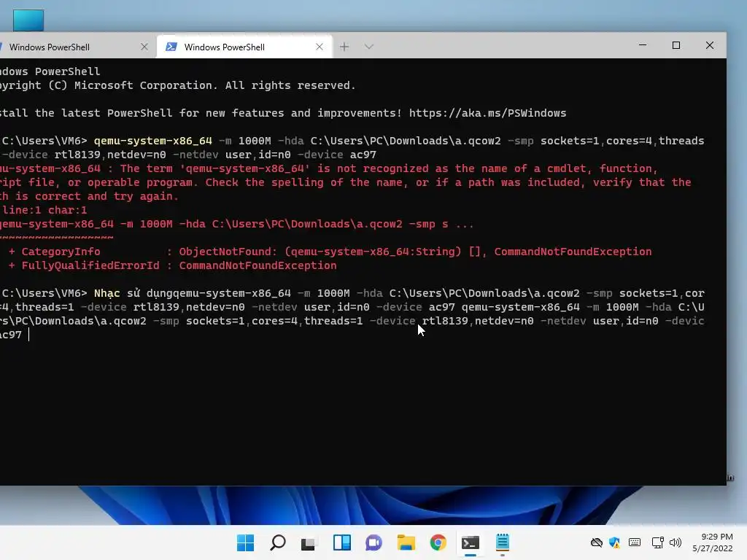Open Teams Chat from the taskbar

click(x=374, y=542)
